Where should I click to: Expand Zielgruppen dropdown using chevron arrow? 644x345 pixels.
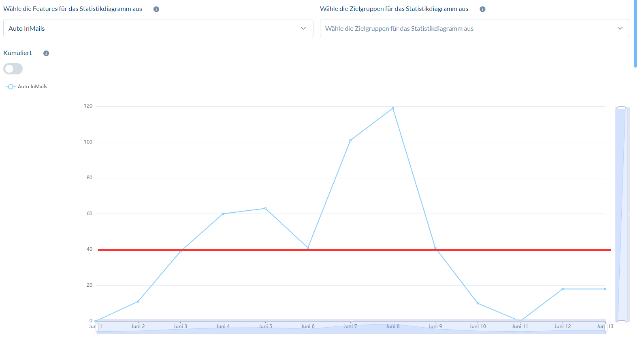click(620, 28)
